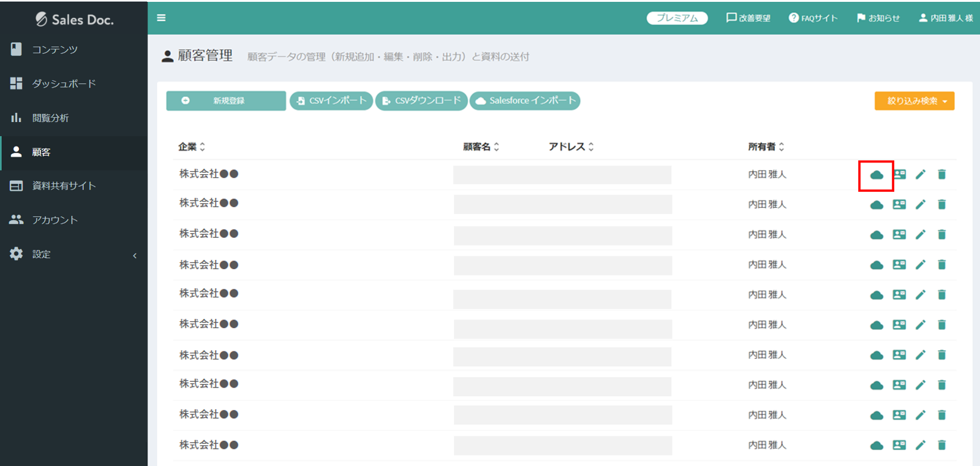Sort table by 所有者 column
Viewport: 980px width, 466px height.
[x=766, y=147]
